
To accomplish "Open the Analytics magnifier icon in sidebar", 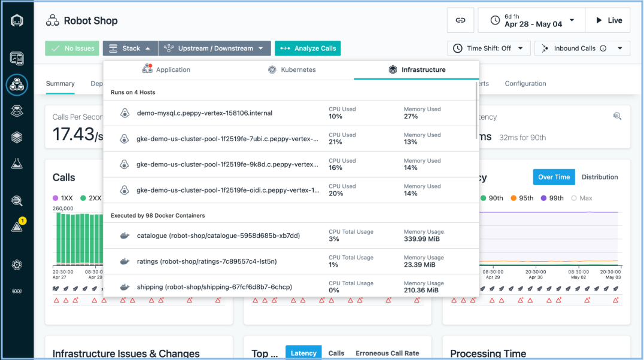I will point(17,201).
